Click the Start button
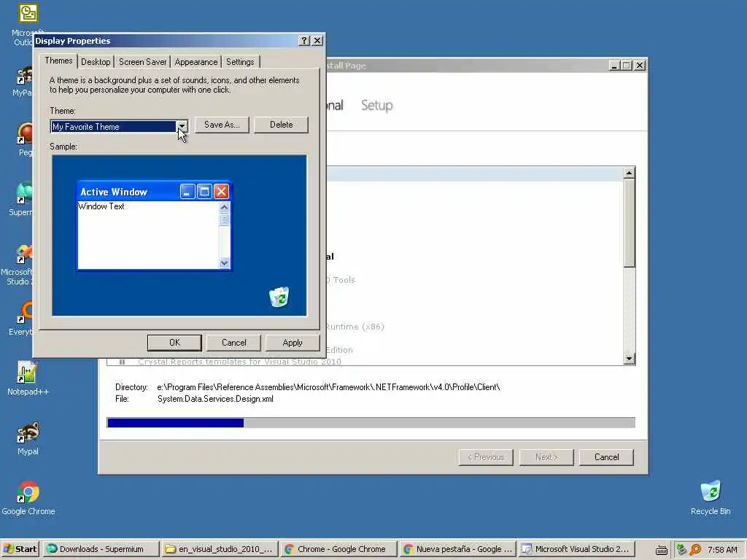747x560 pixels. 20,549
